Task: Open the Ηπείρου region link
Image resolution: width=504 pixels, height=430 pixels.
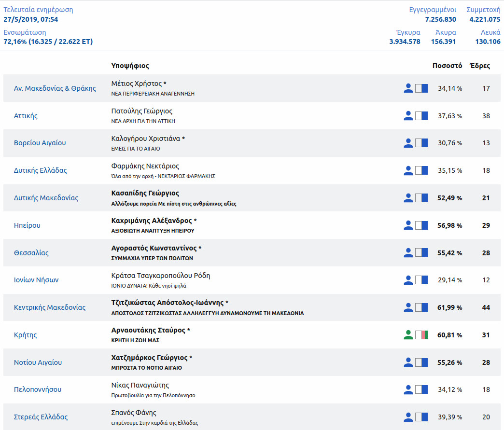Action: click(27, 225)
